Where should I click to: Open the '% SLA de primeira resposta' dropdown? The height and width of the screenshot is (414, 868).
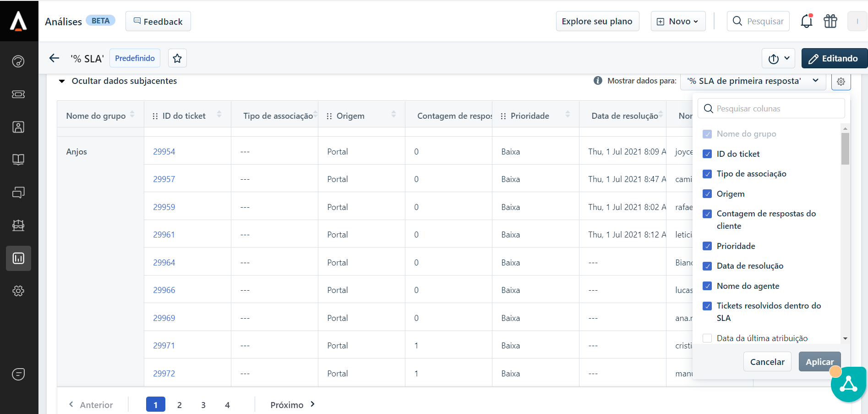click(x=753, y=81)
